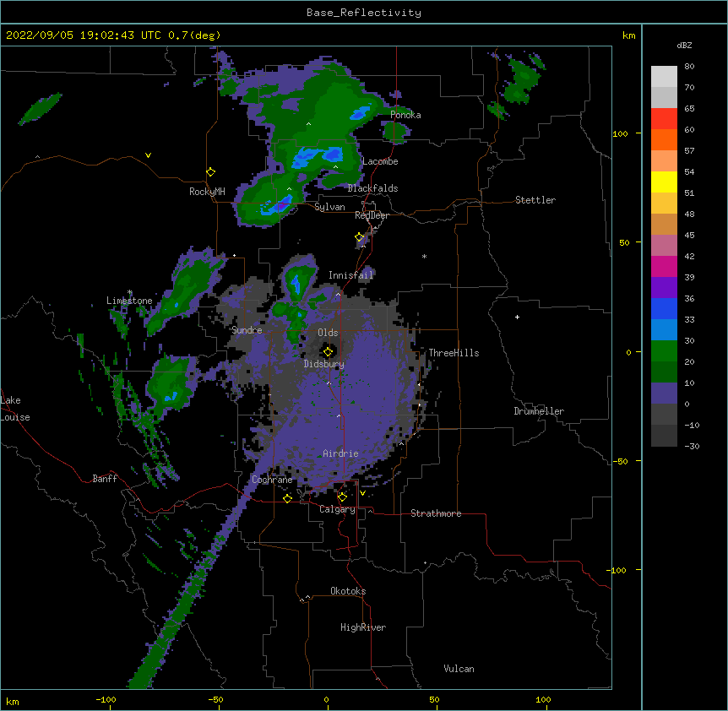Select the white 70–80 dBZ legend swatch
This screenshot has width=728, height=711.
pos(664,77)
